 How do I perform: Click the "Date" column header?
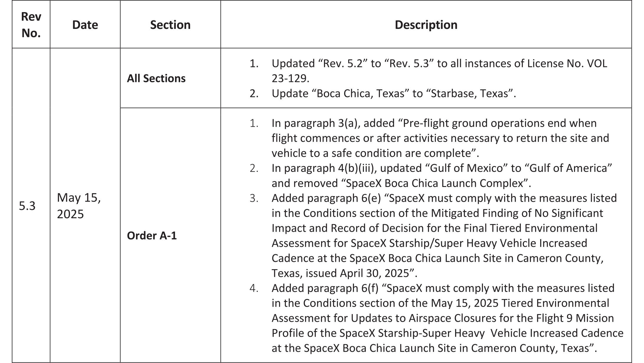[x=85, y=25]
